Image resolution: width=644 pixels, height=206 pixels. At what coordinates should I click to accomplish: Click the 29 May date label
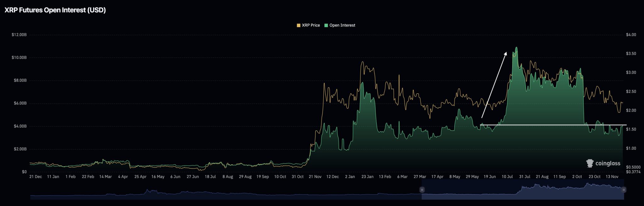(472, 177)
